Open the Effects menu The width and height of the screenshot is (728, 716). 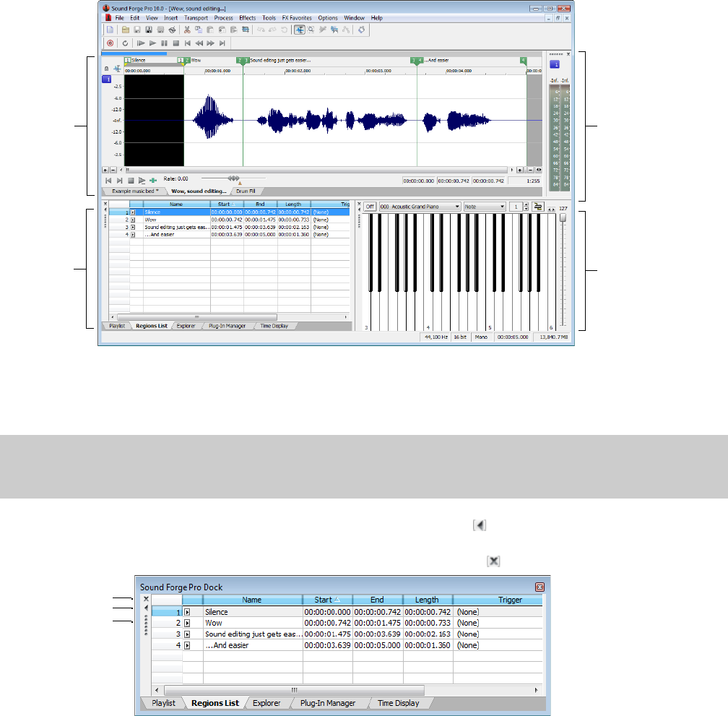coord(248,18)
